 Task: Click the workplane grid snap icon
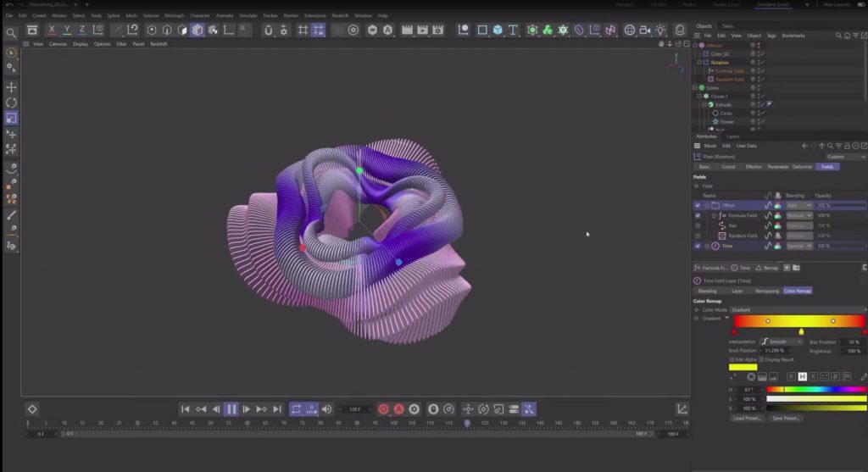click(319, 30)
